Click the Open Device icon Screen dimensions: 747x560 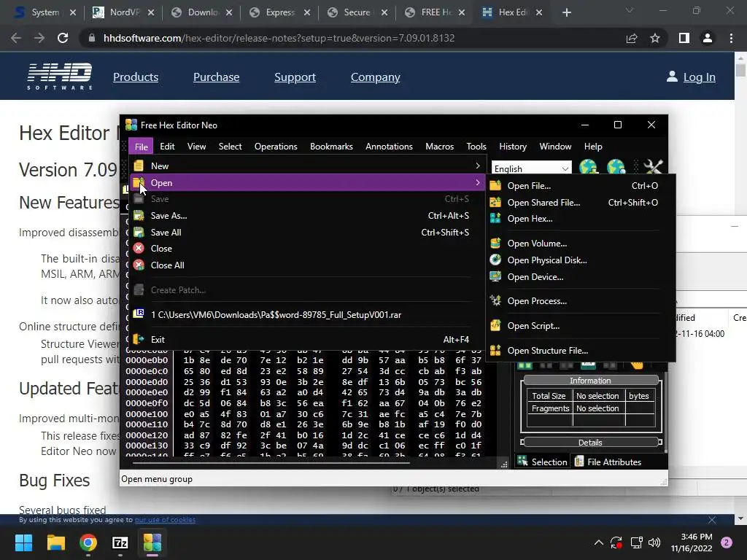(x=495, y=276)
